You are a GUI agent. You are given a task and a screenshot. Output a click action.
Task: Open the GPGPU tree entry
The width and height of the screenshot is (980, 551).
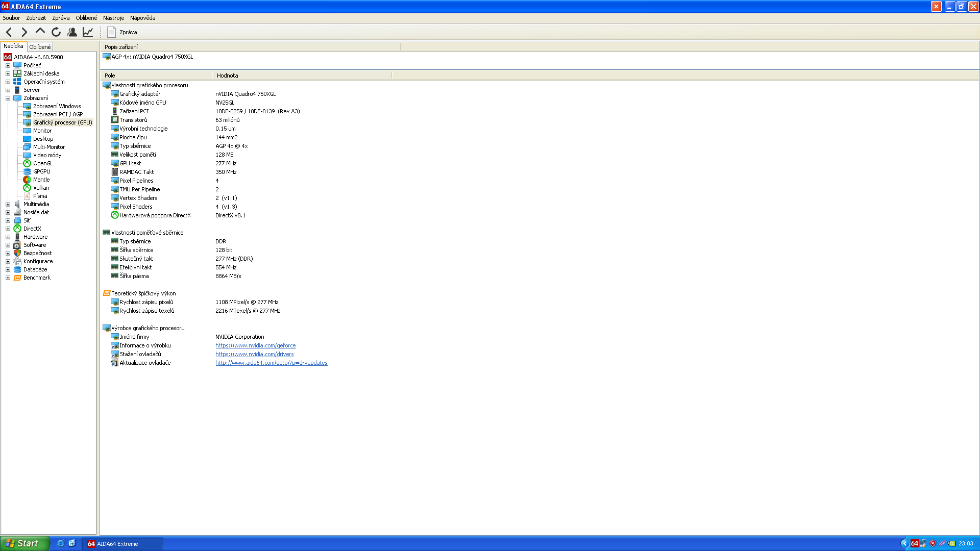click(x=41, y=171)
